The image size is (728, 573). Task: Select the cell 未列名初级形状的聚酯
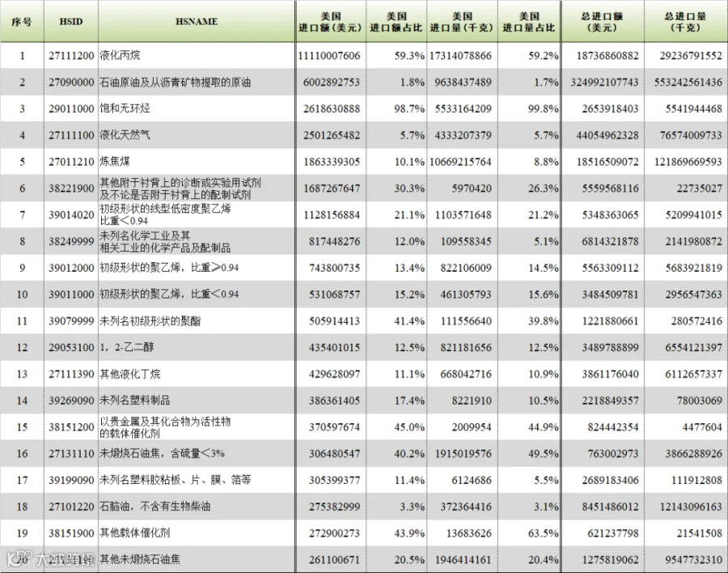click(150, 320)
